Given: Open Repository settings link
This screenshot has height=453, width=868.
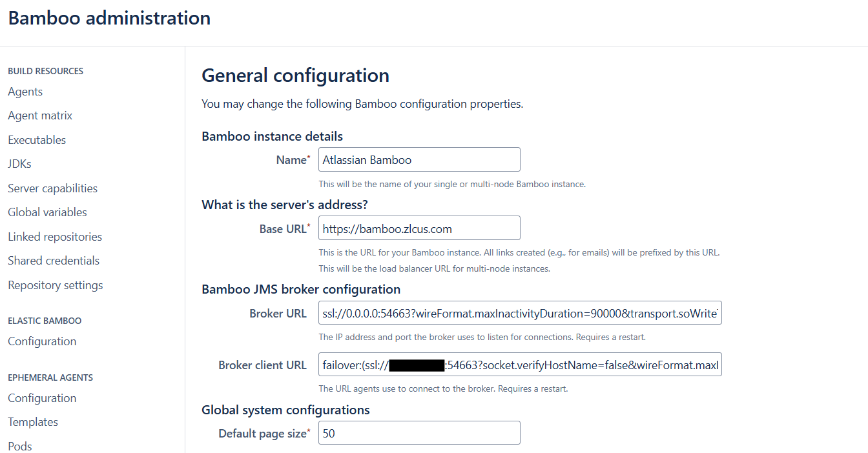Looking at the screenshot, I should [x=55, y=285].
